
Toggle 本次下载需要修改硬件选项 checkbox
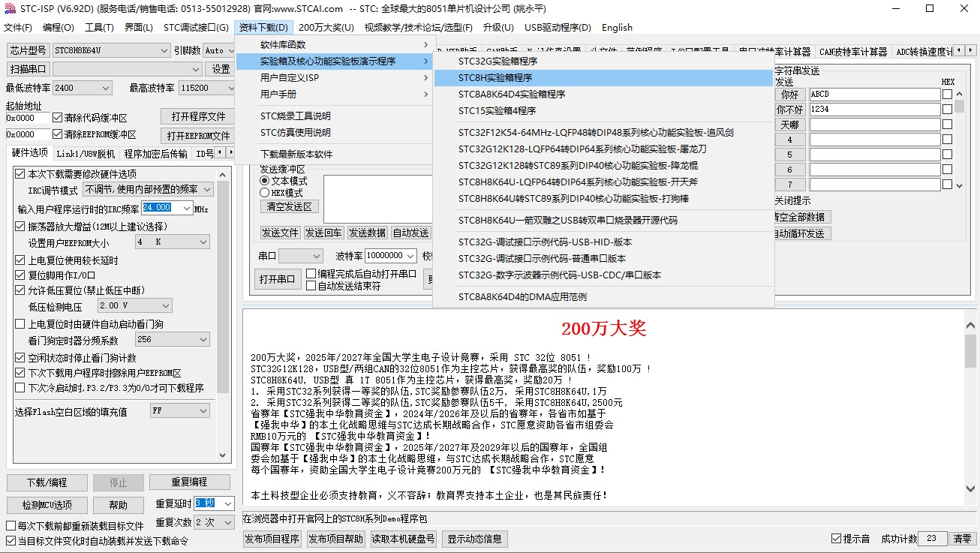[x=20, y=174]
